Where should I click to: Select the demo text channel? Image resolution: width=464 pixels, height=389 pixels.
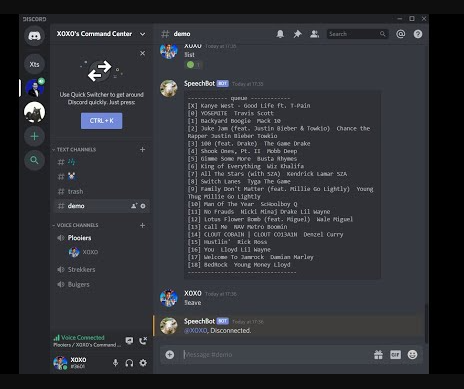coord(101,206)
